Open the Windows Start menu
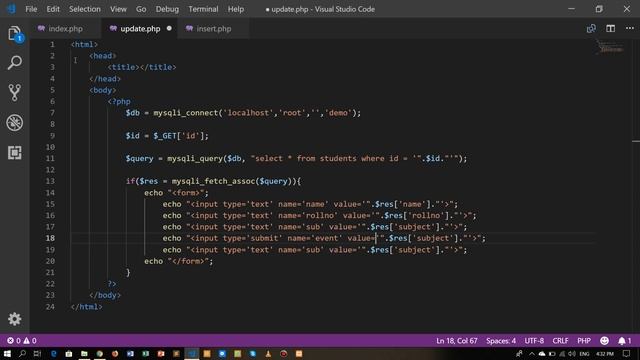Screen dimensions: 640x360 tap(7, 353)
